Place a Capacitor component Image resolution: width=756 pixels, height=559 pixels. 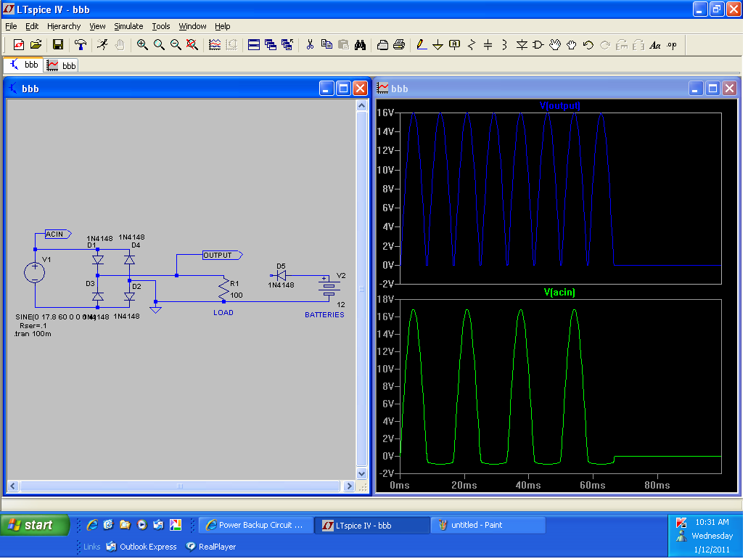(488, 45)
